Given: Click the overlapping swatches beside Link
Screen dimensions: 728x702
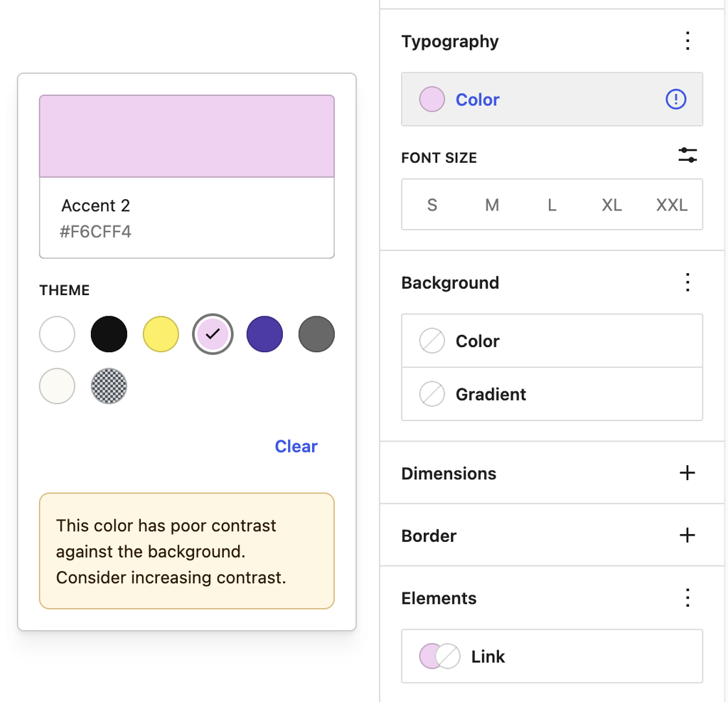Looking at the screenshot, I should tap(439, 656).
